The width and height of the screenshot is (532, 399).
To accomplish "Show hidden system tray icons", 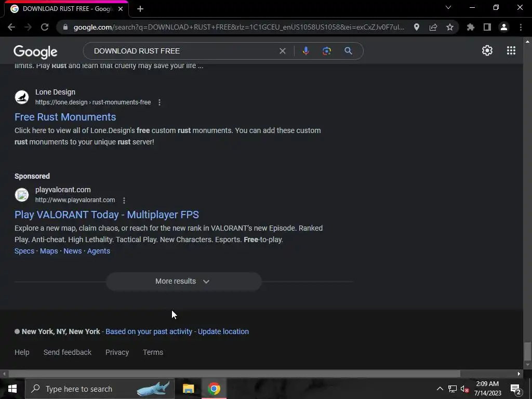I will pyautogui.click(x=440, y=389).
